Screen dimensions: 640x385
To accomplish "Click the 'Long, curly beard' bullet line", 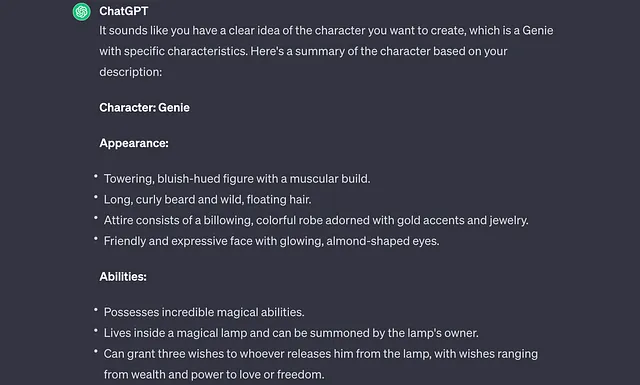I will [x=207, y=200].
